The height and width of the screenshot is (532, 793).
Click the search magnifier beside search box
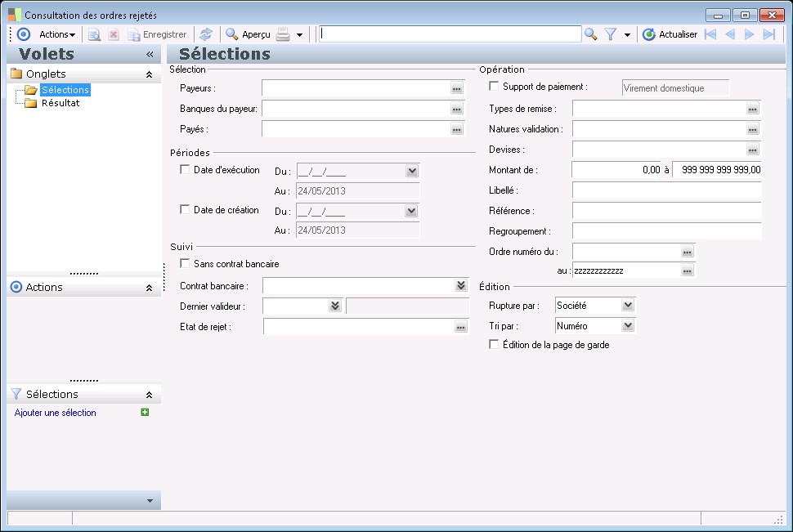[590, 34]
